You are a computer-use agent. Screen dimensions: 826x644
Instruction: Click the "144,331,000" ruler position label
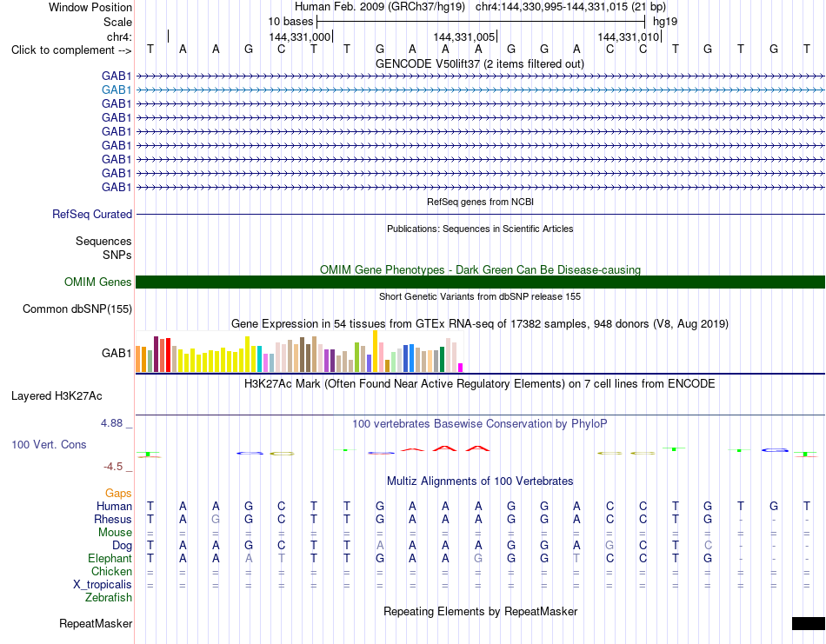click(x=300, y=37)
